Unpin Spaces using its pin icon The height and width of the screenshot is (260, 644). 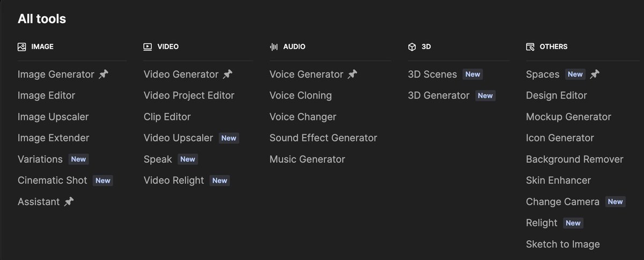tap(595, 75)
